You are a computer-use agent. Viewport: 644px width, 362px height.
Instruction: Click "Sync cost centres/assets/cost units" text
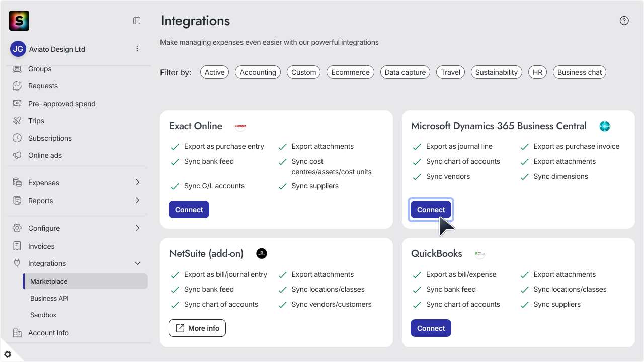[x=332, y=166]
